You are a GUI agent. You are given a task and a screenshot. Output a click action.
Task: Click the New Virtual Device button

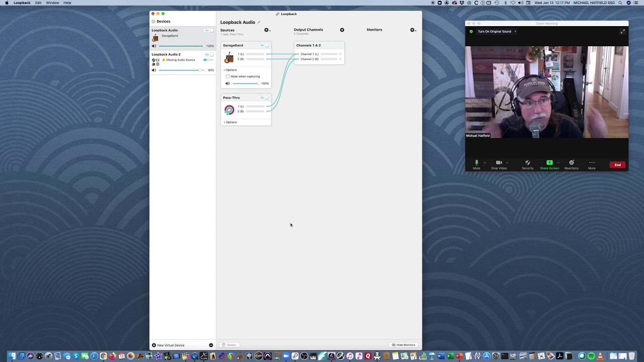click(168, 345)
